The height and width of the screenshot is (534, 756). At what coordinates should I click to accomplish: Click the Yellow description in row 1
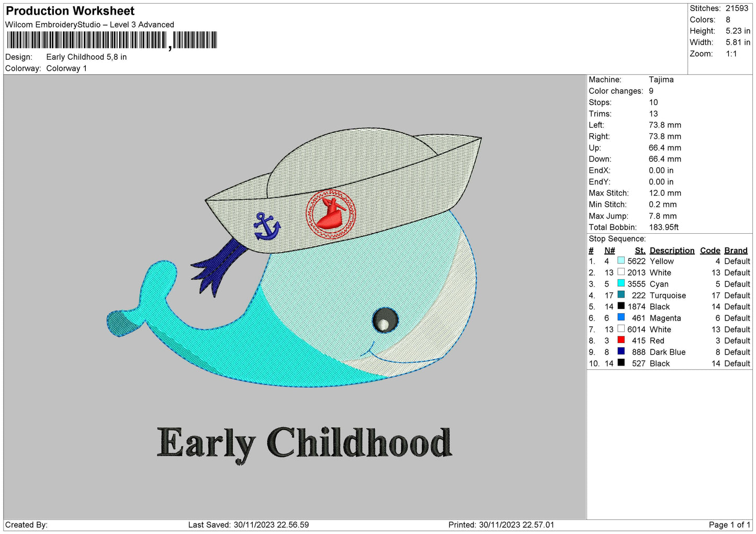coord(661,261)
